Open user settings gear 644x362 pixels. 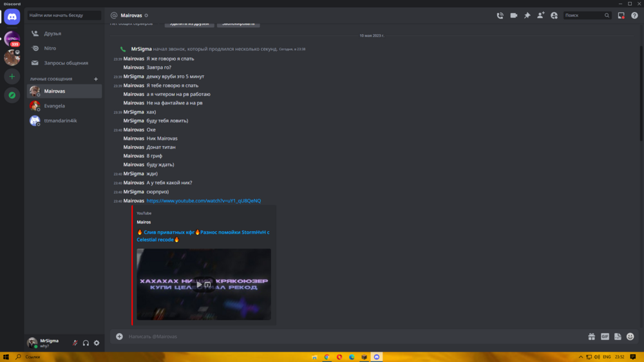97,343
